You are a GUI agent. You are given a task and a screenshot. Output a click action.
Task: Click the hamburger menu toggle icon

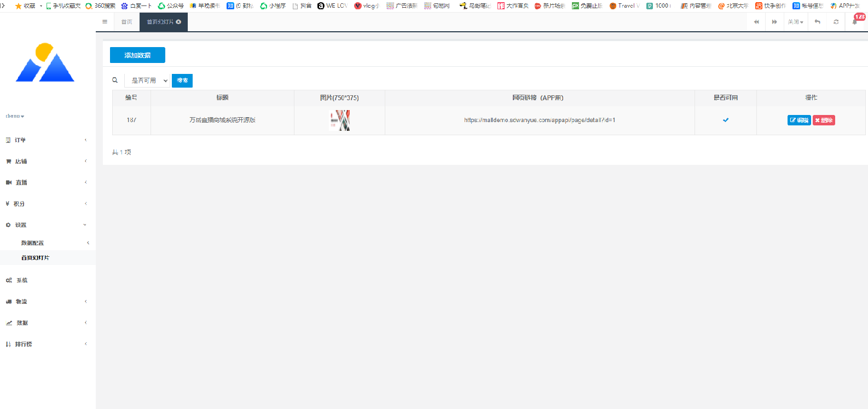tap(105, 22)
